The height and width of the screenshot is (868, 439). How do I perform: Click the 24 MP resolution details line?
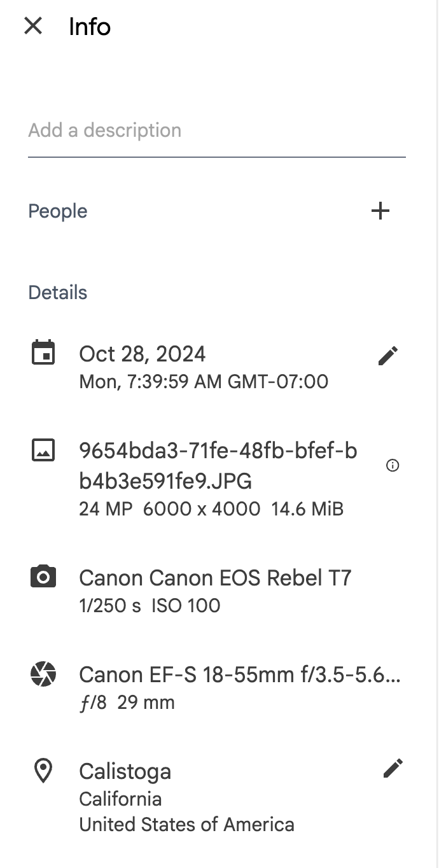point(211,509)
